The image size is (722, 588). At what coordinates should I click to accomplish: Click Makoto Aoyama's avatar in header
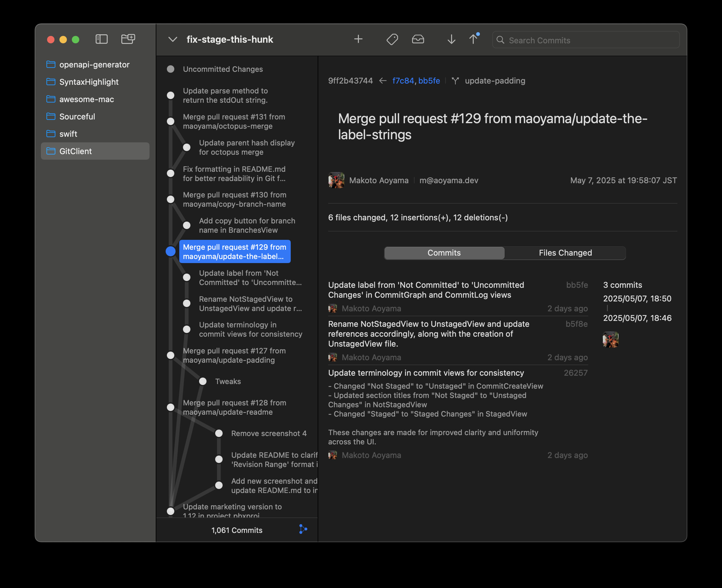click(336, 180)
